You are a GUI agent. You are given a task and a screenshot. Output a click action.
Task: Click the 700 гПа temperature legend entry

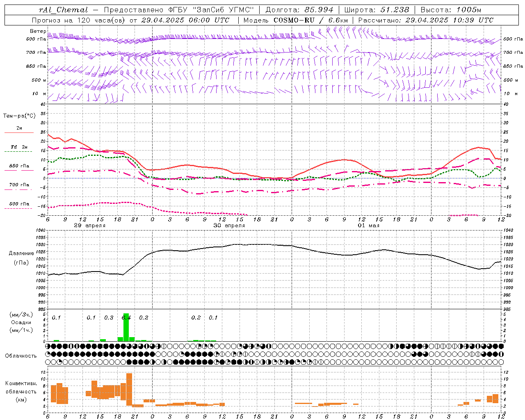[19, 185]
